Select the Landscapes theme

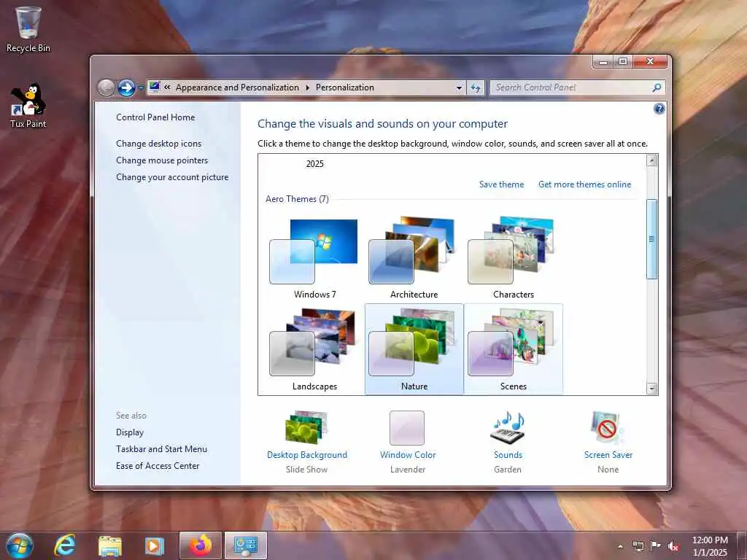(314, 349)
